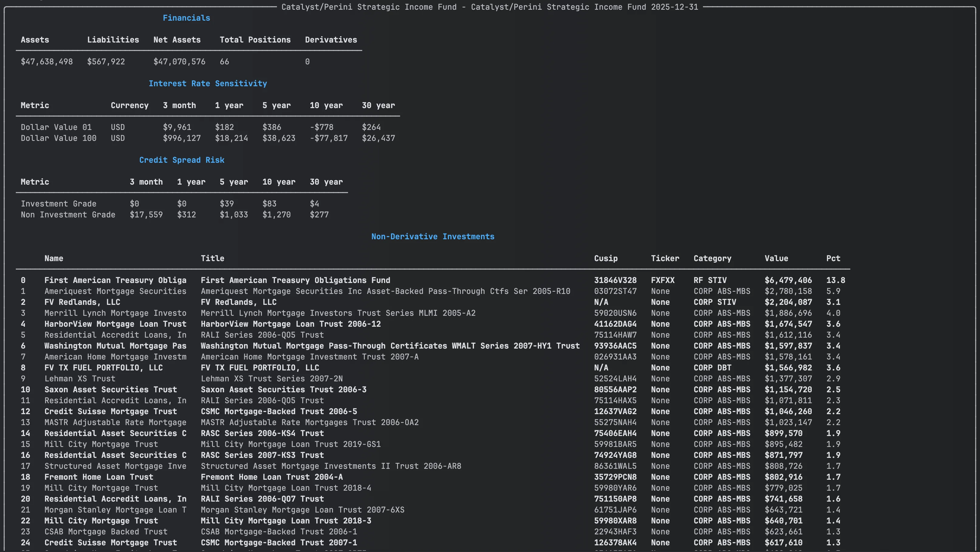Select Morgan Stanley Mortgage Loan Trust 2007-6XS
This screenshot has height=552, width=980.
303,510
